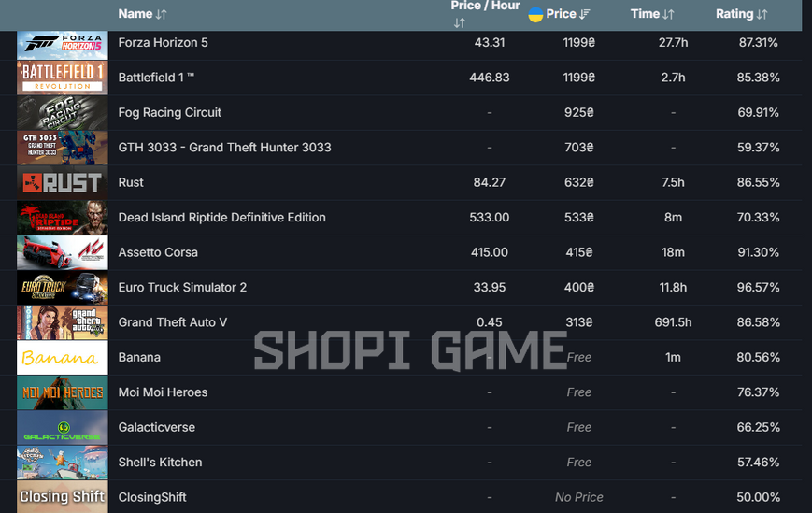The image size is (812, 513).
Task: Select the 96.57% rating value
Action: [758, 287]
